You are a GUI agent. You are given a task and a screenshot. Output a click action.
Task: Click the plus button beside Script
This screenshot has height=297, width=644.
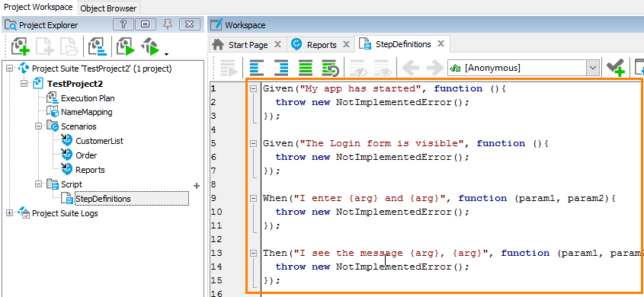pyautogui.click(x=197, y=186)
